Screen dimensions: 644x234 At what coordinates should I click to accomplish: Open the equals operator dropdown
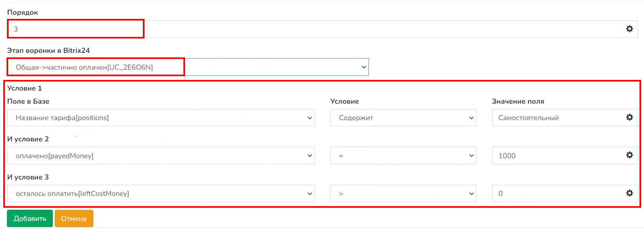(x=403, y=156)
